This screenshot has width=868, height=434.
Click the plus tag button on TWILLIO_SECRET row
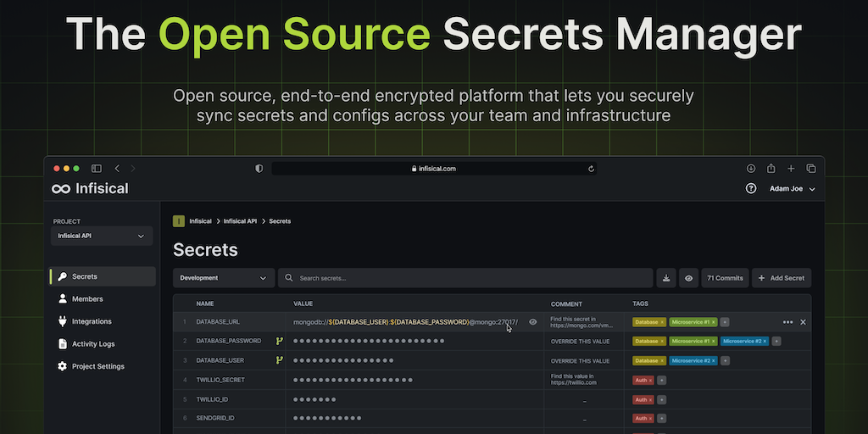661,381
